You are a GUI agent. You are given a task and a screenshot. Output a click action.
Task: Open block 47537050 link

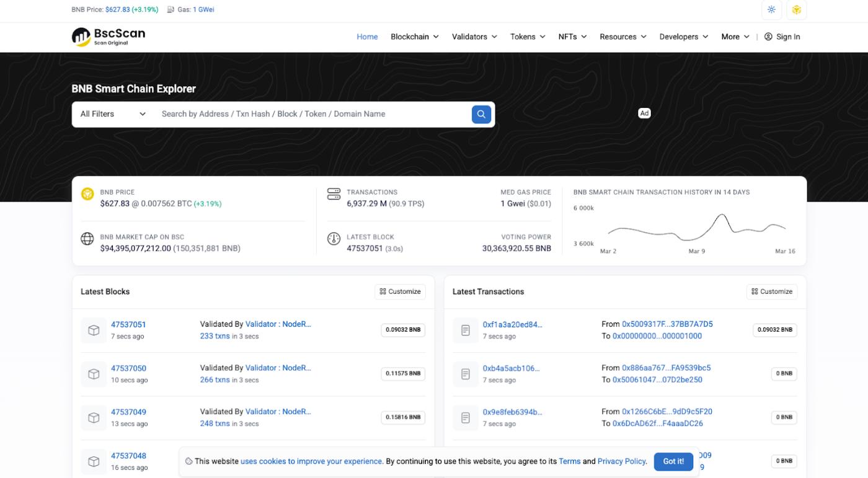(x=128, y=368)
